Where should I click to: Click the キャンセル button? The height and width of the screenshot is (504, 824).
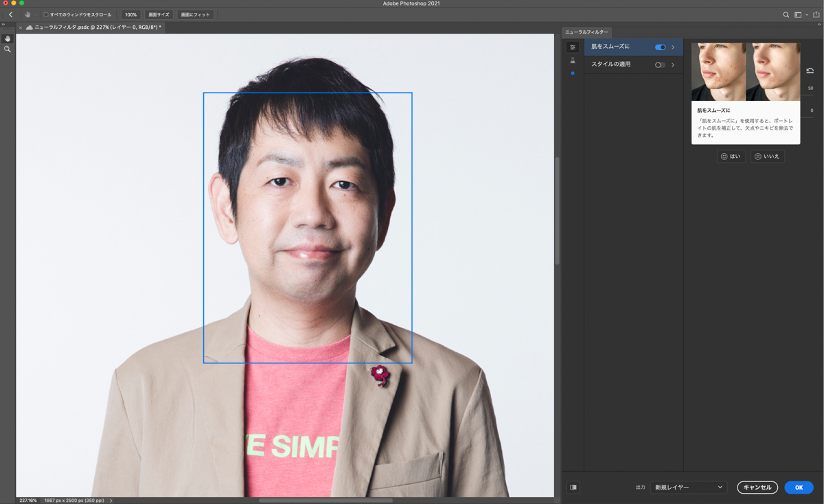click(757, 488)
